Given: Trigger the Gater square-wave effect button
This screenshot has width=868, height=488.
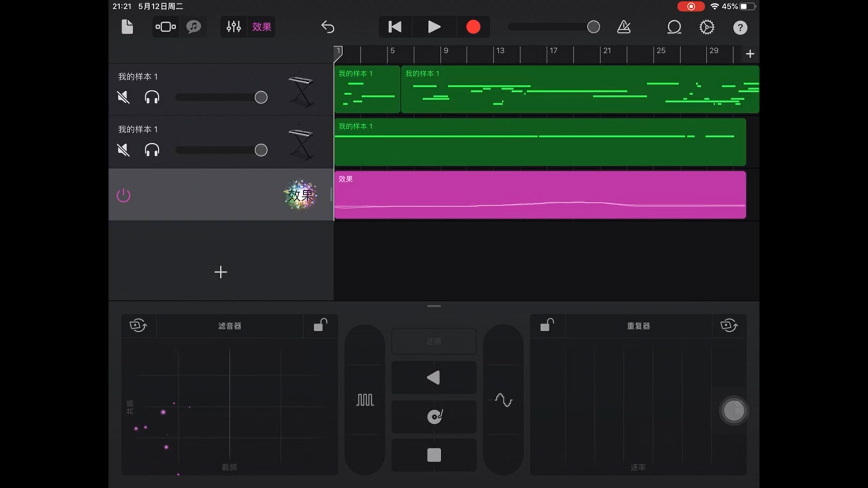Looking at the screenshot, I should pos(365,400).
